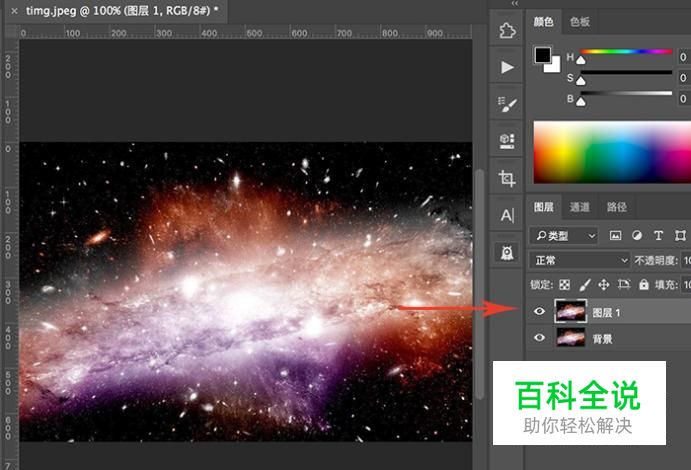691x470 pixels.
Task: Click the S value input field
Action: click(684, 78)
